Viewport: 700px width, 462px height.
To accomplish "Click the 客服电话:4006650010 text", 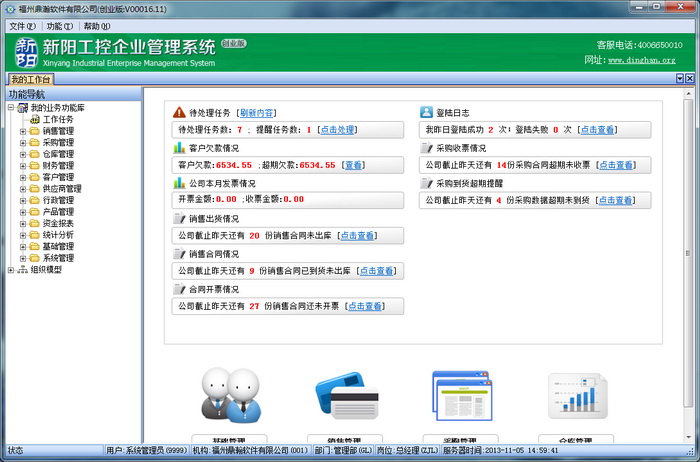I will 639,45.
